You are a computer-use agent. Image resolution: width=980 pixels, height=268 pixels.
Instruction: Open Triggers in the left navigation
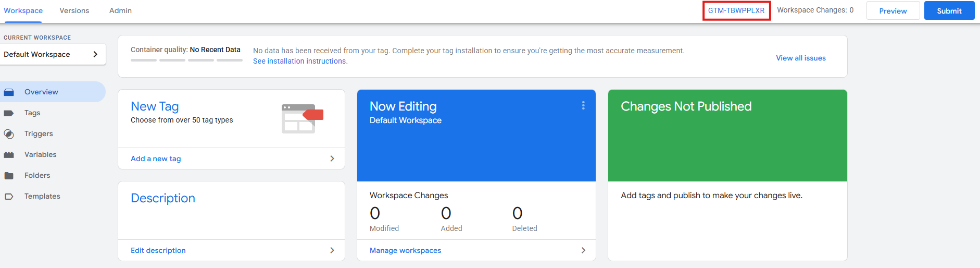coord(39,133)
